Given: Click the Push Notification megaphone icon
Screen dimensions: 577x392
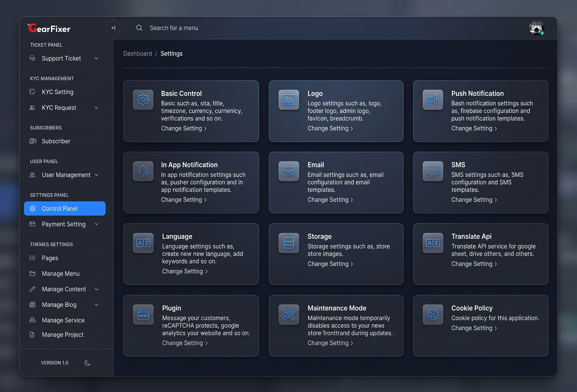Looking at the screenshot, I should (433, 100).
